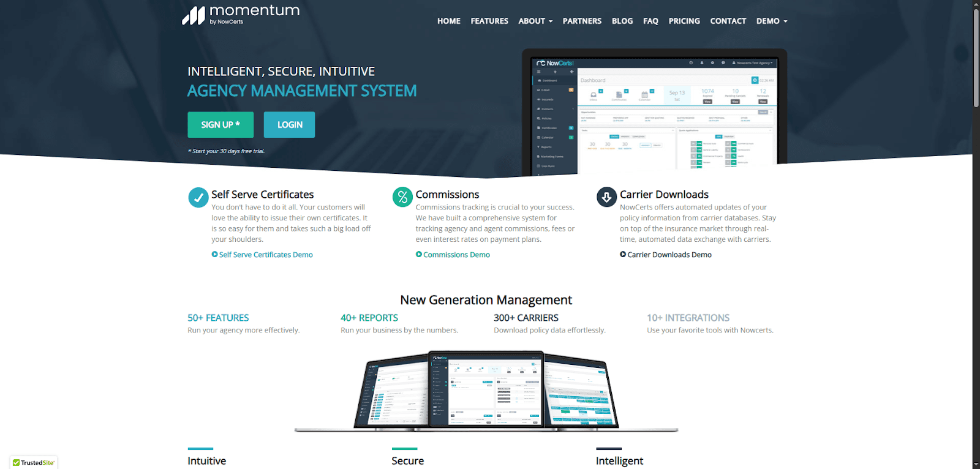
Task: Click the Intelligent section heading
Action: [x=619, y=461]
